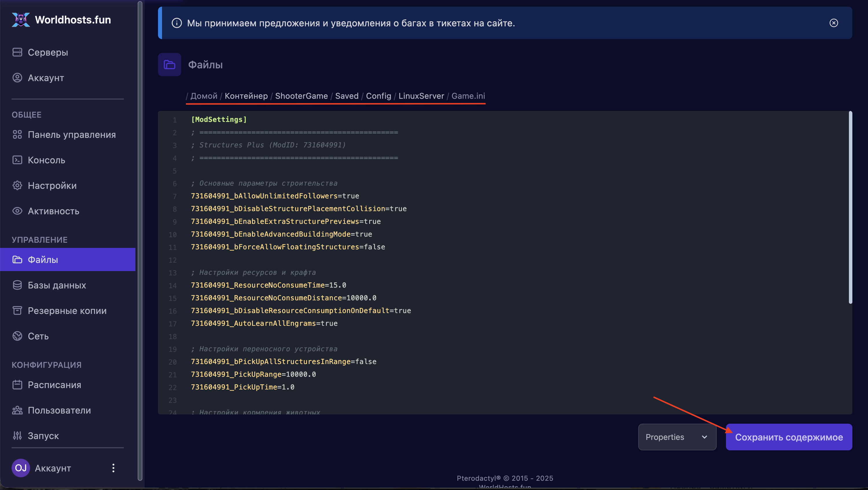Click the Резервные копии archive icon
The height and width of the screenshot is (490, 868).
click(x=17, y=310)
